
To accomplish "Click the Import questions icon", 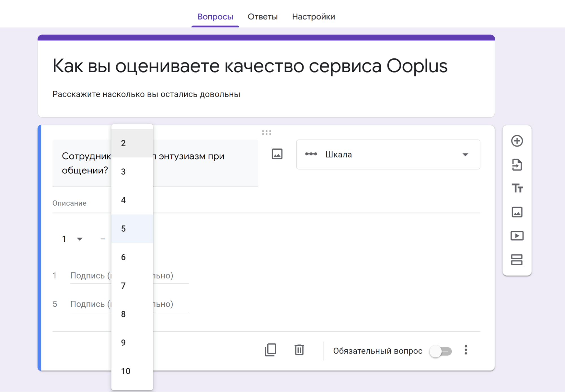I will pos(517,165).
